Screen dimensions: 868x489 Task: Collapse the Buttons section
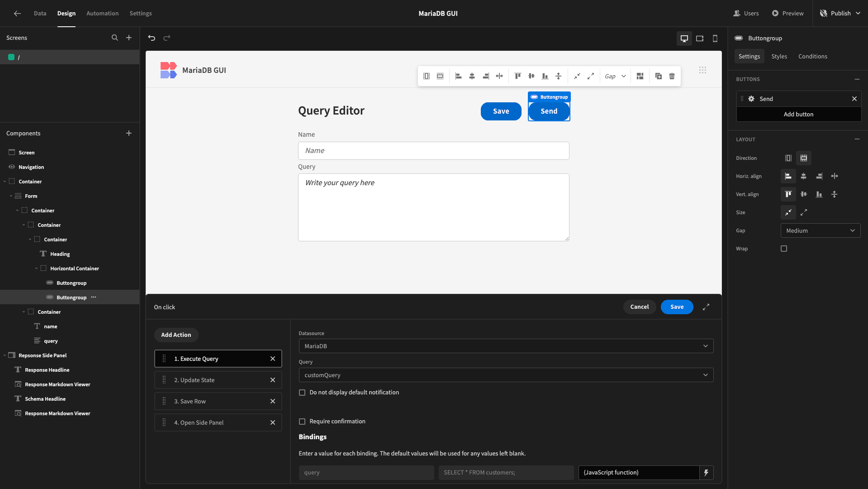(857, 79)
